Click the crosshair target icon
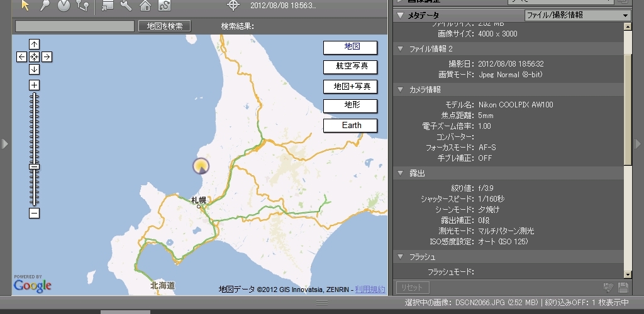The height and width of the screenshot is (314, 644). 233,6
